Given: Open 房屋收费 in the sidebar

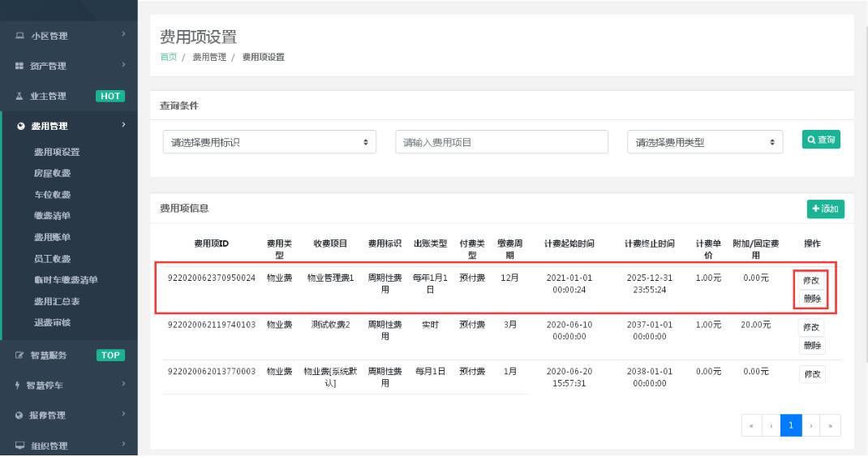Looking at the screenshot, I should tap(52, 173).
